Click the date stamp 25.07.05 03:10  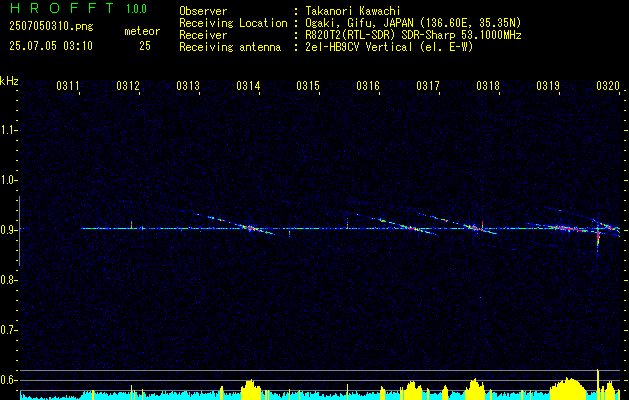tap(51, 46)
